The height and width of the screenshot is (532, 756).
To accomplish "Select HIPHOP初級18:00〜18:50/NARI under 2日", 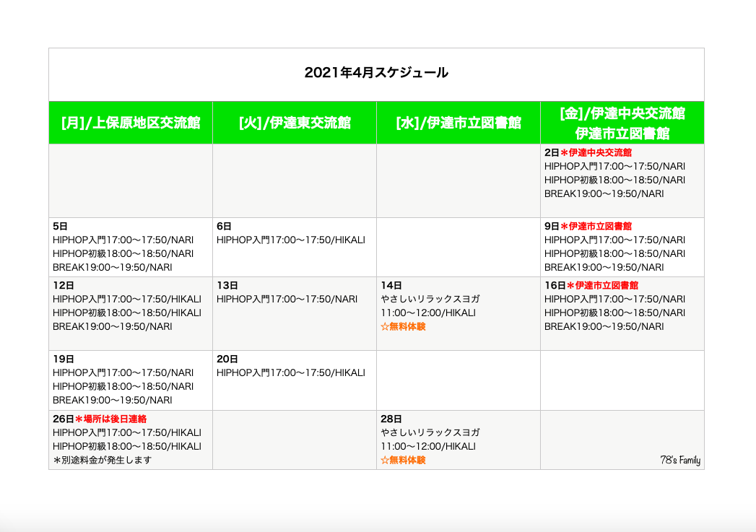I will [614, 180].
